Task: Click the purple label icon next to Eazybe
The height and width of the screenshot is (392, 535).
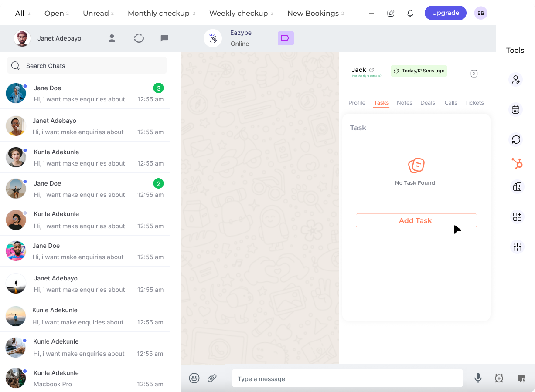Action: click(286, 38)
